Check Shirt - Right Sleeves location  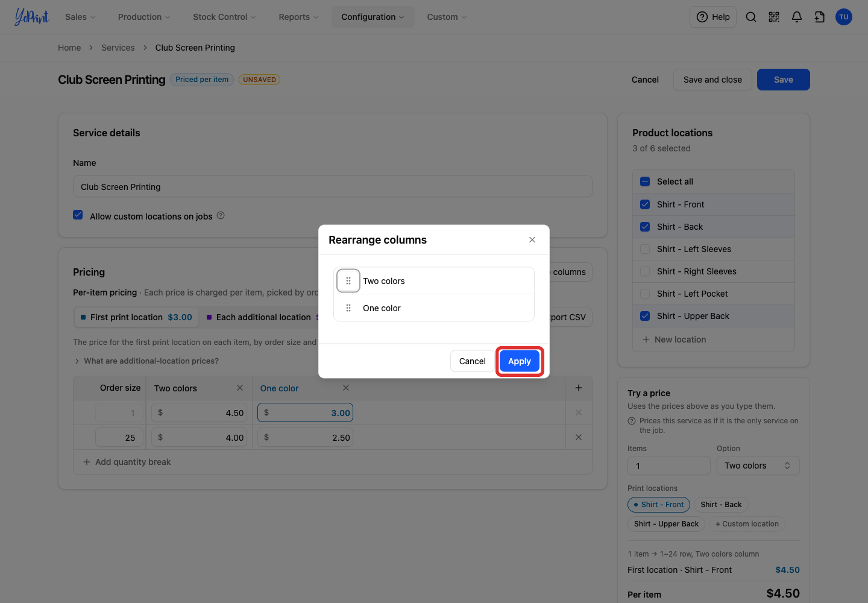point(645,271)
